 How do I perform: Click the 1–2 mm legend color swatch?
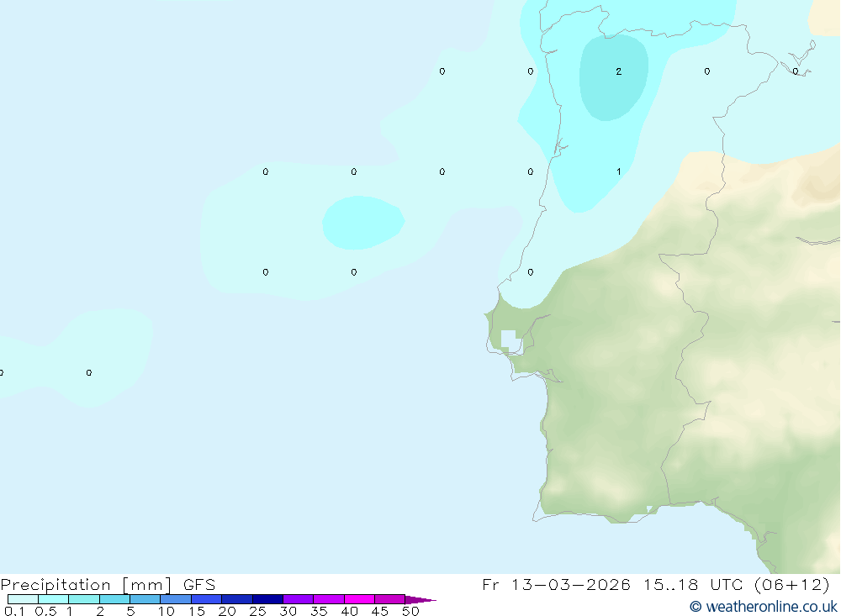tap(84, 599)
